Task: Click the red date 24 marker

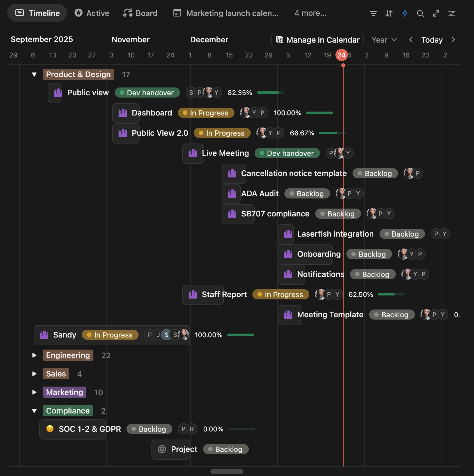Action: [341, 55]
